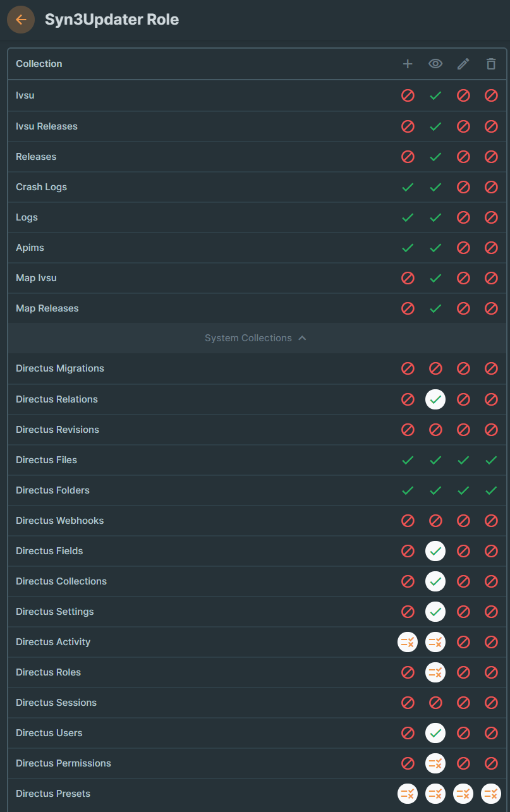Collapse the System Collections section

(x=256, y=338)
